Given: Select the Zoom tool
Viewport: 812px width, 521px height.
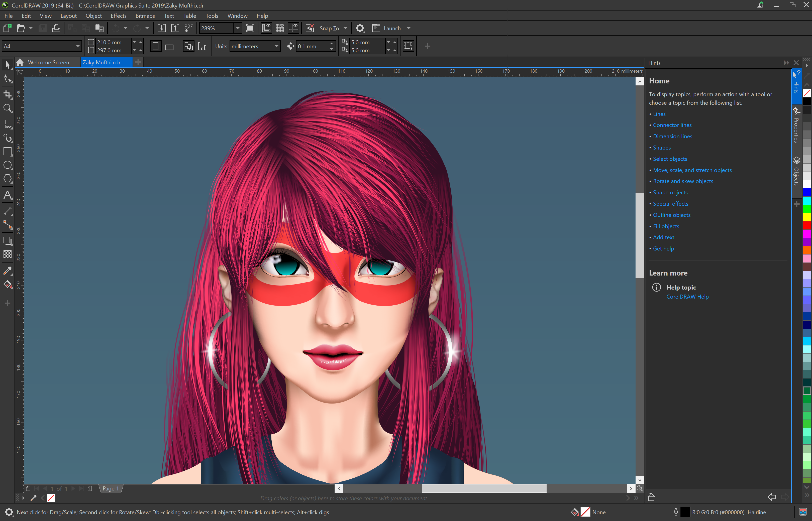Looking at the screenshot, I should pyautogui.click(x=8, y=108).
